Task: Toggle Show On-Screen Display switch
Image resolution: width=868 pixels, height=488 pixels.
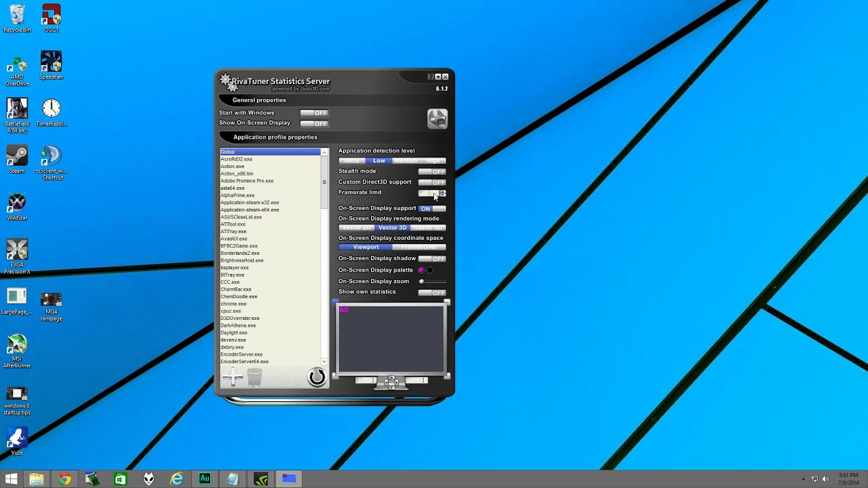Action: (x=314, y=123)
